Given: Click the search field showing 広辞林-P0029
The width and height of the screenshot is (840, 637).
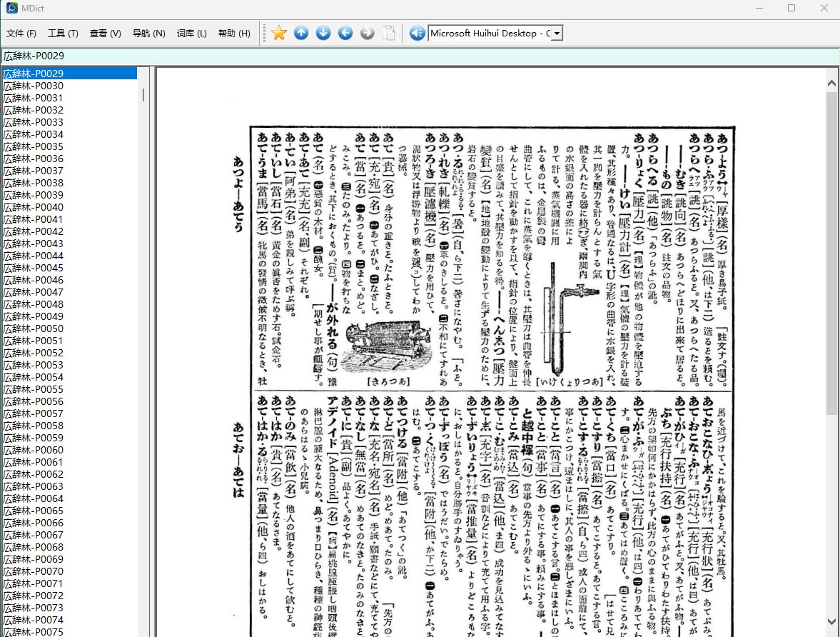Looking at the screenshot, I should (420, 56).
